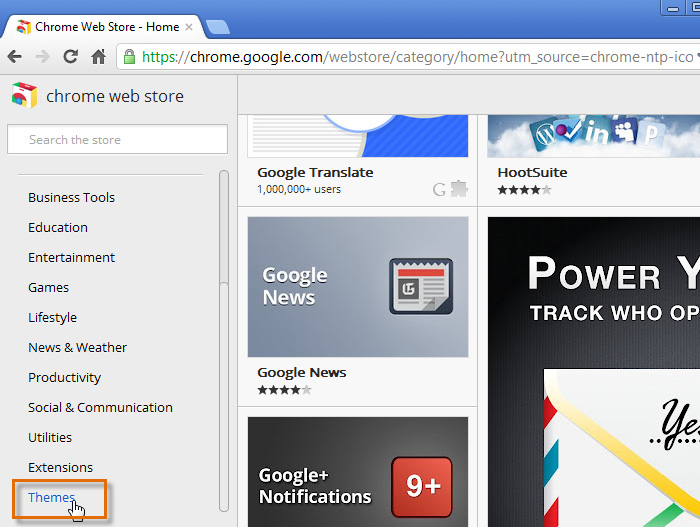Open the Google+ Notifications tile
Viewport: 700px width, 527px height.
click(358, 472)
